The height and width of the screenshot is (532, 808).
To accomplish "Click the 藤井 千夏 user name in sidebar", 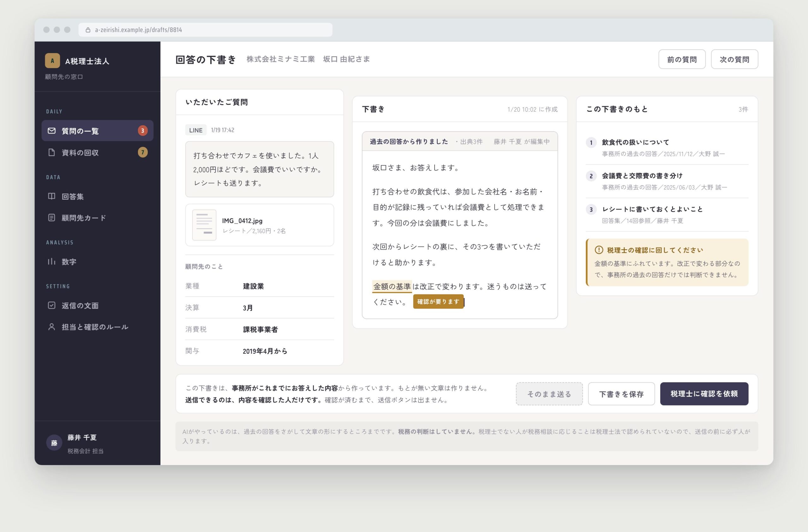I will pos(82,437).
